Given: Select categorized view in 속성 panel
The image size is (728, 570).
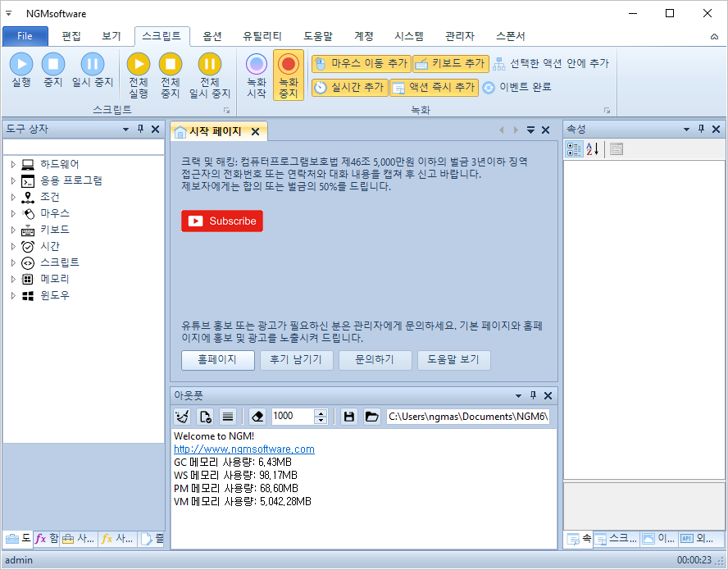Looking at the screenshot, I should coord(575,149).
